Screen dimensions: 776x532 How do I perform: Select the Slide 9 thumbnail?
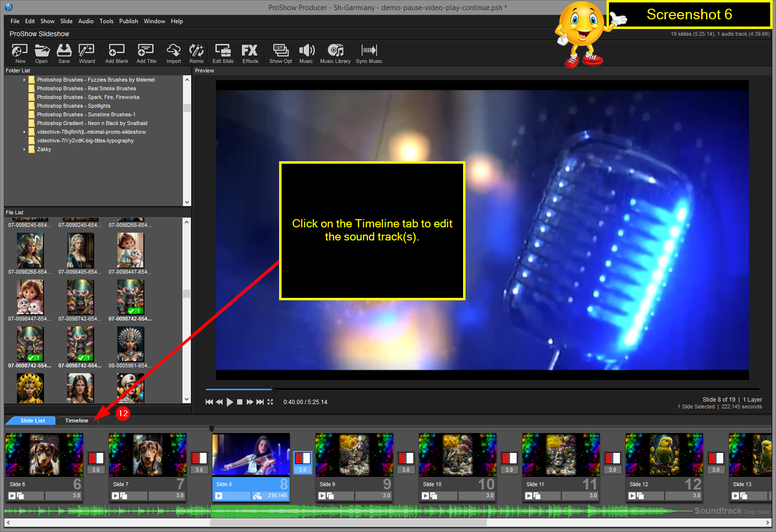coord(354,455)
